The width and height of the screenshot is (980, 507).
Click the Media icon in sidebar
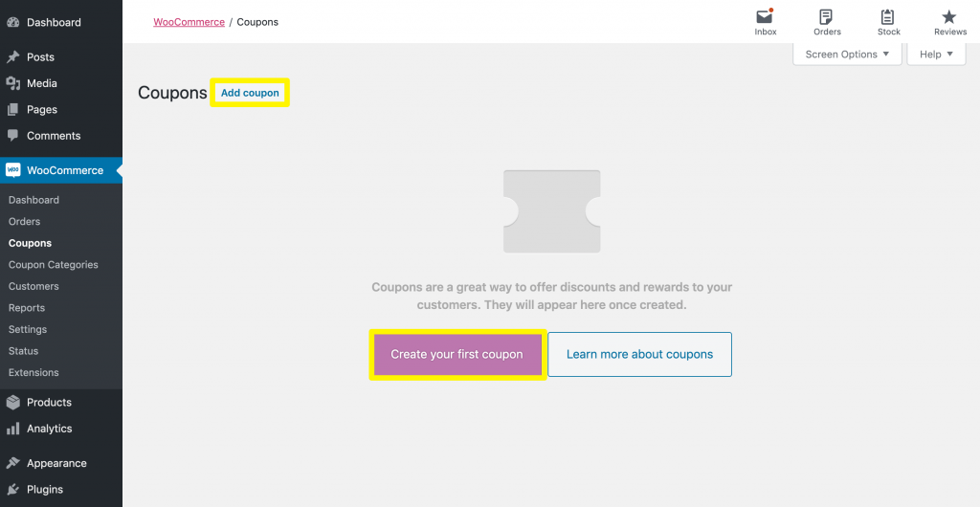coord(13,83)
